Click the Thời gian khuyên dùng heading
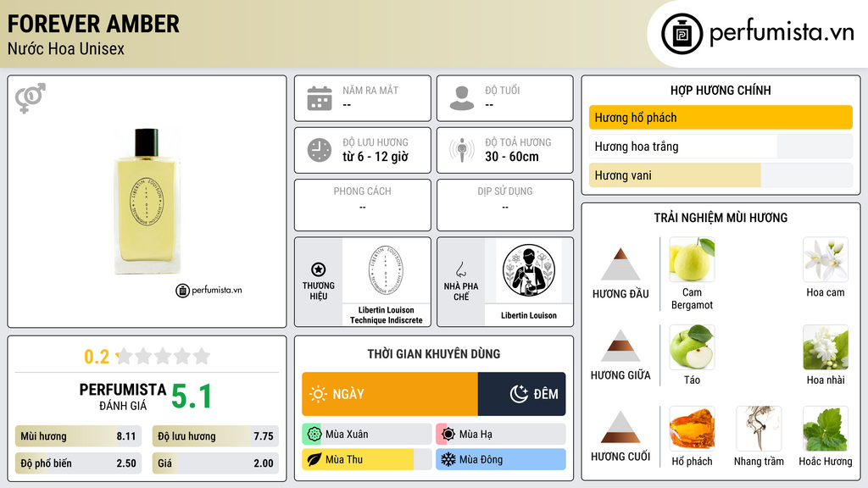 434,354
